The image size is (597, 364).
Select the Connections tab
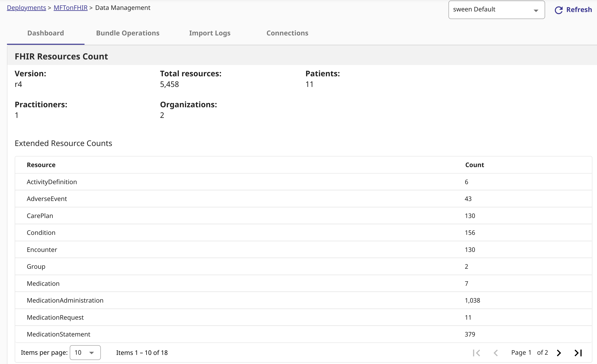287,33
